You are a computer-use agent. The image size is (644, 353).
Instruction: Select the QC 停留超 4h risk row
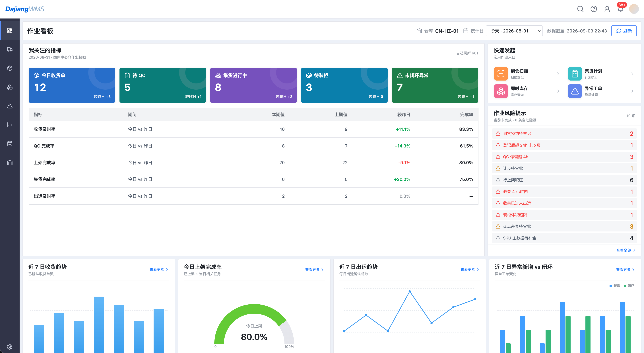pos(564,157)
